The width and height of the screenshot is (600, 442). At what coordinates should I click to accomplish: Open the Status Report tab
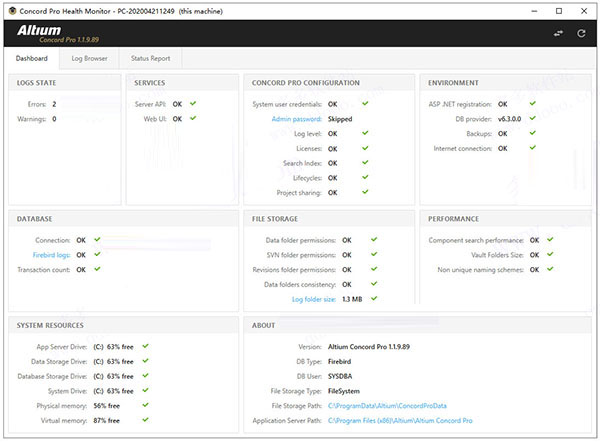tap(150, 59)
